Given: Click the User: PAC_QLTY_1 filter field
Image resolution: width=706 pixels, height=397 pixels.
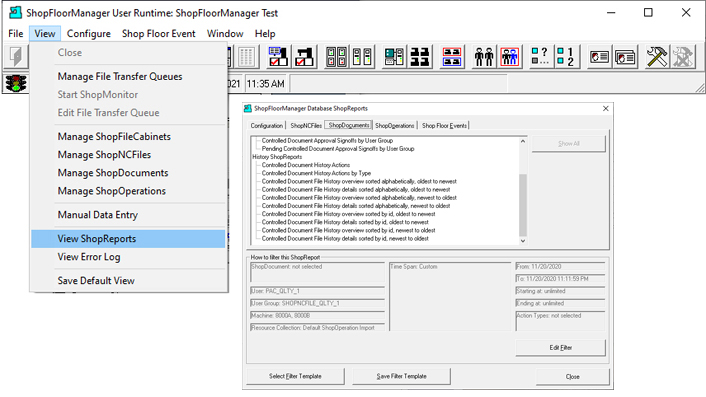Looking at the screenshot, I should point(317,291).
